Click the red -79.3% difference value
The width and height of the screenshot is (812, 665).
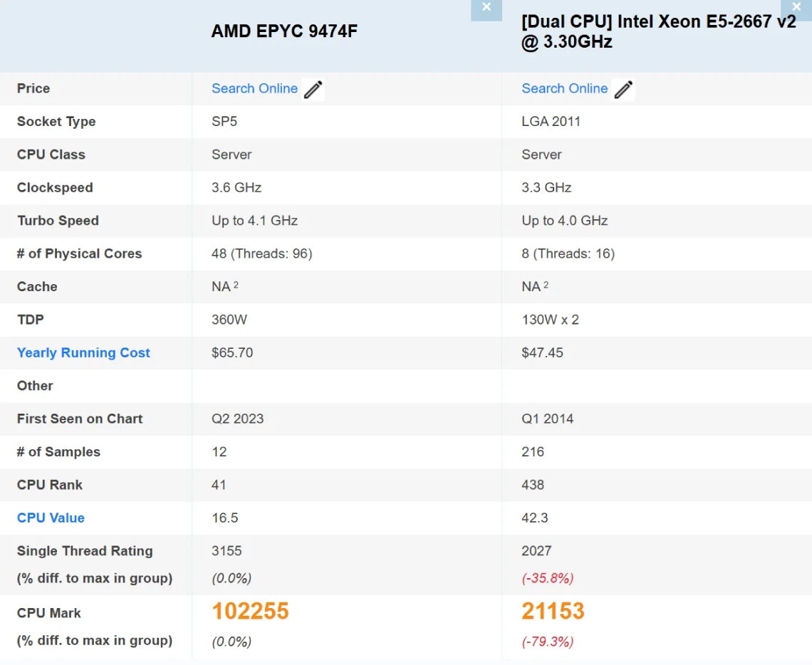click(x=547, y=642)
